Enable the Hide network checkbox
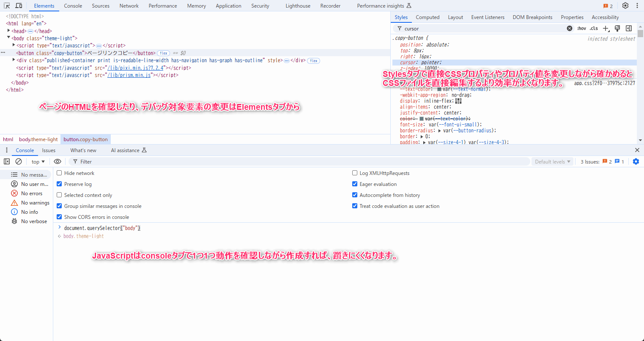 59,173
